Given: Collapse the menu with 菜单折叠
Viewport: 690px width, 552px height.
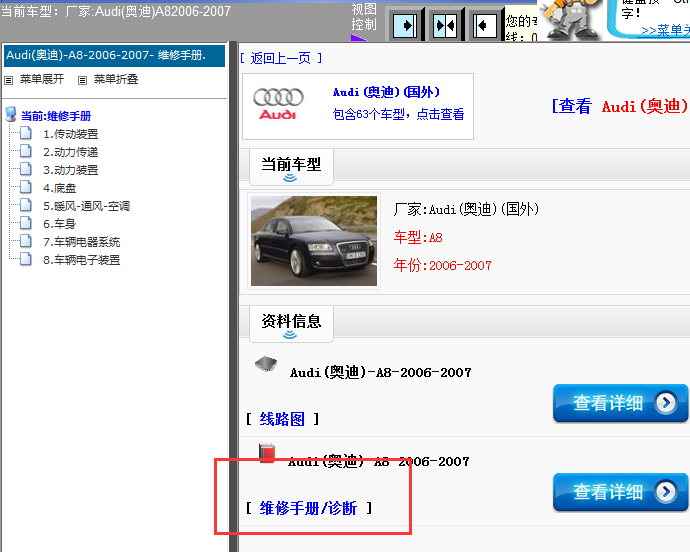Looking at the screenshot, I should click(x=116, y=79).
